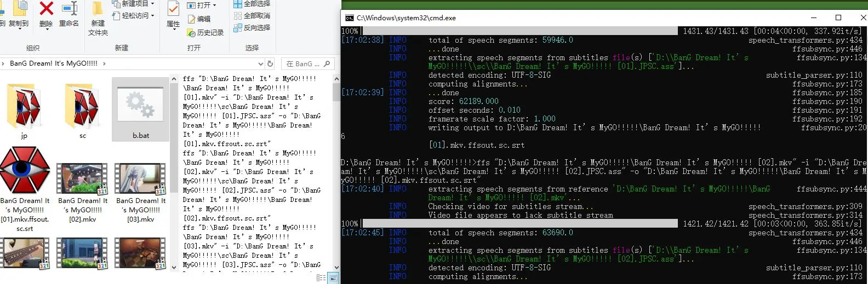Open the address bar history dropdown arrow
Viewport: 868px width, 284px height.
click(260, 63)
